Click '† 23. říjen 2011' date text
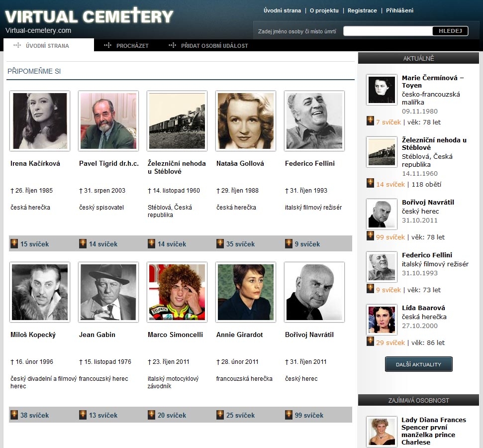 point(169,362)
